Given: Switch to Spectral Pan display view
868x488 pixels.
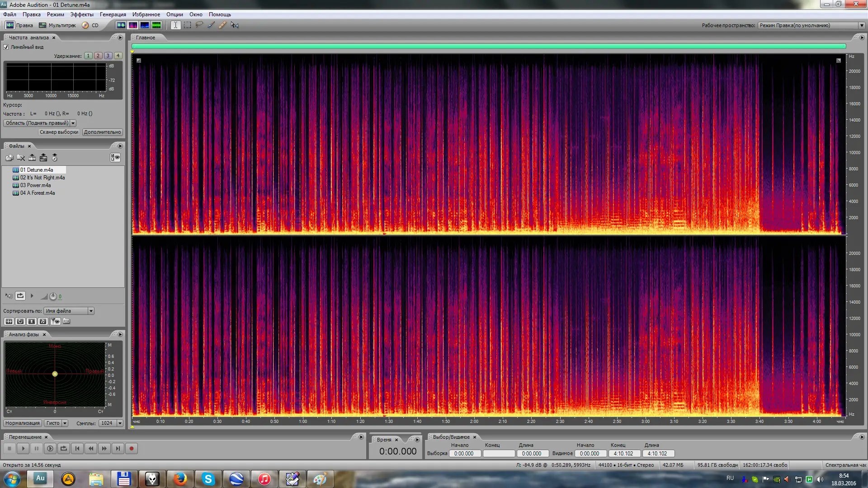Looking at the screenshot, I should coord(145,25).
